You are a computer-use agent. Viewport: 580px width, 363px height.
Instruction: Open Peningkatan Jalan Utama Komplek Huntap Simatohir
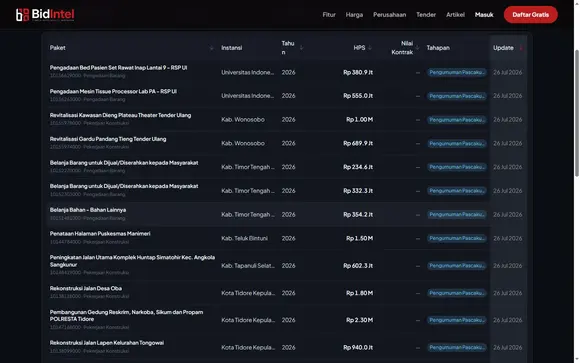(132, 261)
